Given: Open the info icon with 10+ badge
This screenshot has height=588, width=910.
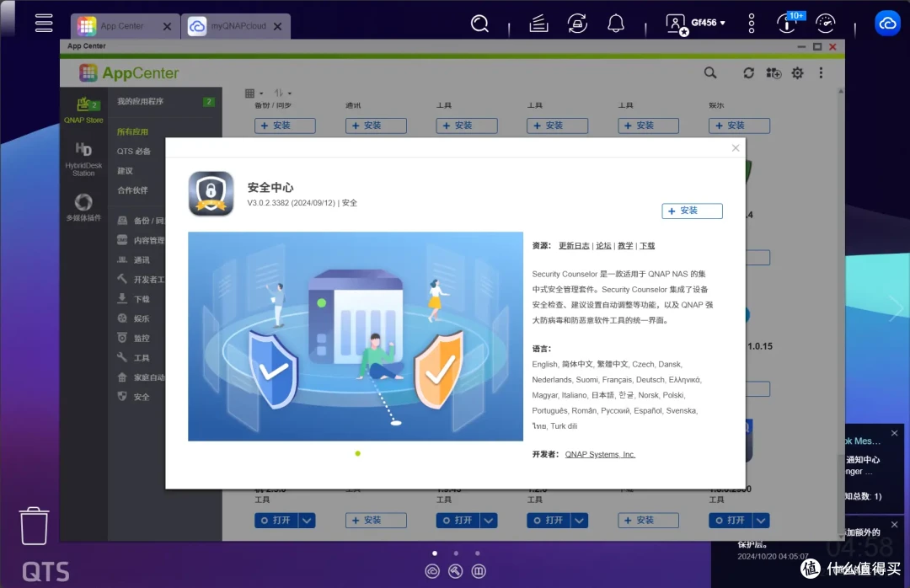Looking at the screenshot, I should [x=790, y=23].
